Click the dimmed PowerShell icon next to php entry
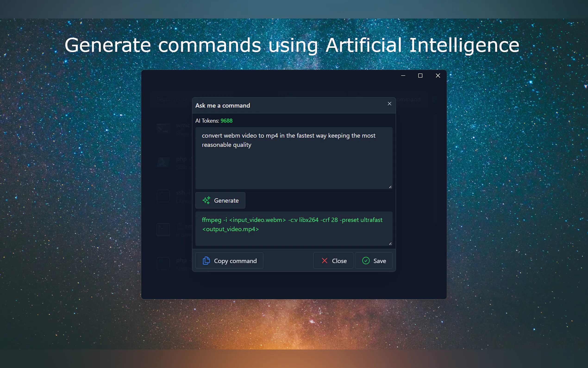This screenshot has height=368, width=588. (163, 162)
